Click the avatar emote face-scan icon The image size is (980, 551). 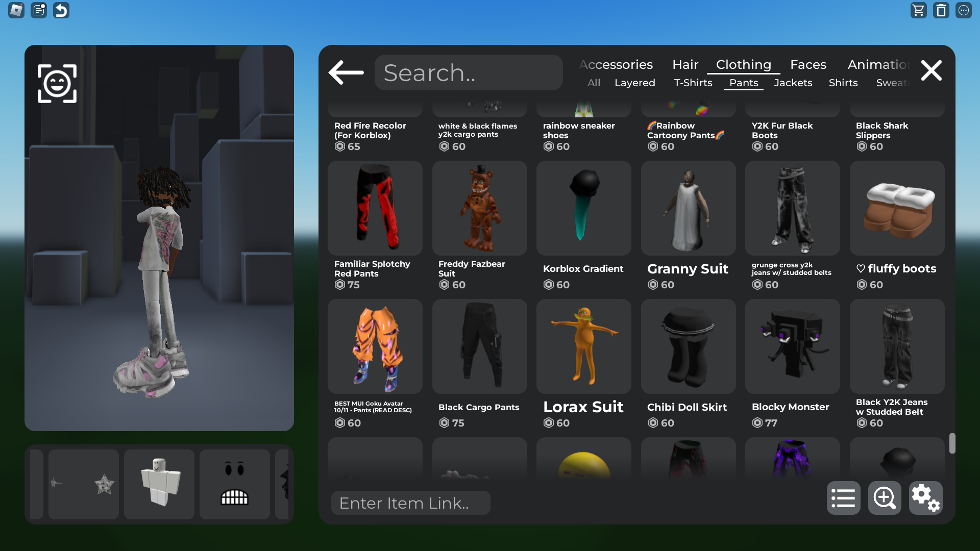tap(57, 84)
